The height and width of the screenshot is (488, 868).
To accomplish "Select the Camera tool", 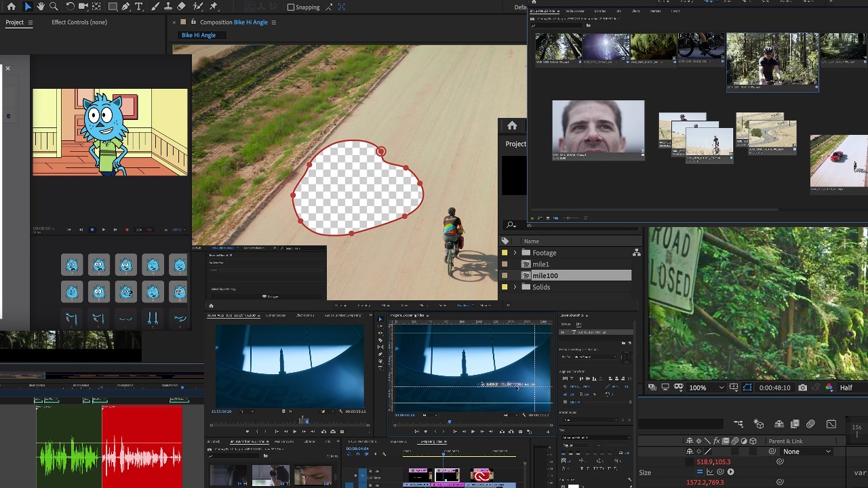I will click(x=83, y=6).
